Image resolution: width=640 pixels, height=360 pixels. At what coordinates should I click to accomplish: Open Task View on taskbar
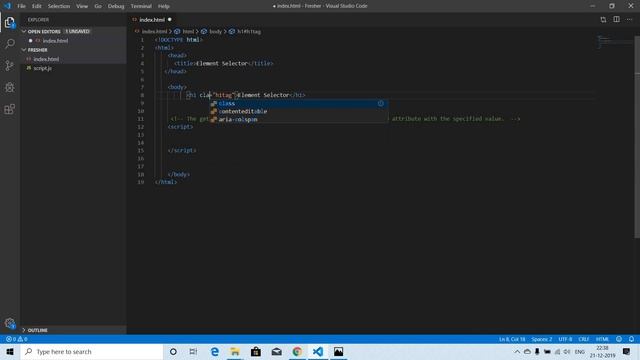(193, 351)
